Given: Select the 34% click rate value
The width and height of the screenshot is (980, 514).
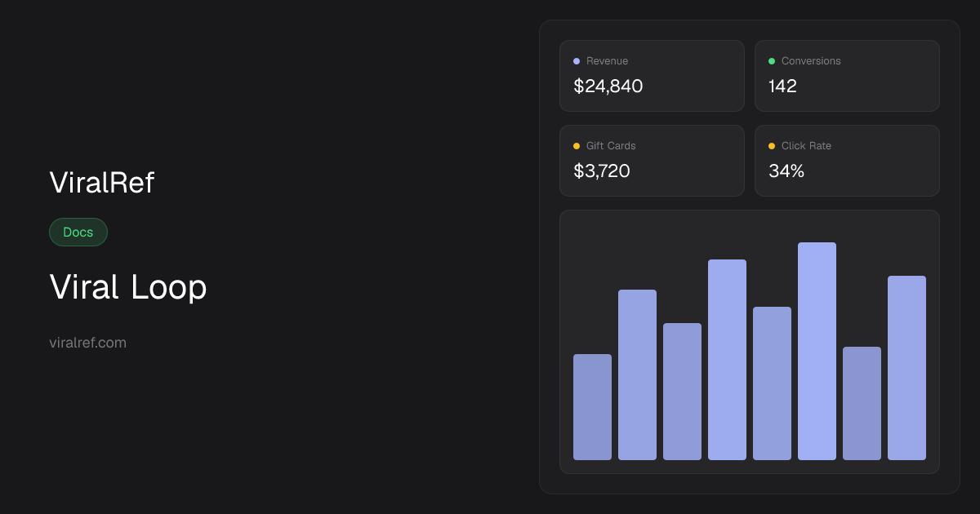Looking at the screenshot, I should coord(786,171).
